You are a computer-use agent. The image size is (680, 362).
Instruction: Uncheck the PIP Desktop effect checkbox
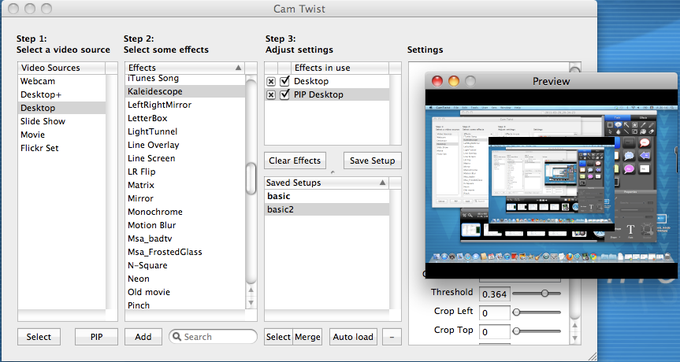284,95
